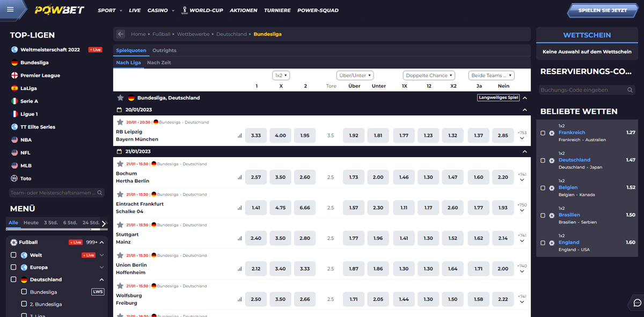Tick the Welt checkbox in Fußball menu
Image resolution: width=644 pixels, height=317 pixels.
14,255
